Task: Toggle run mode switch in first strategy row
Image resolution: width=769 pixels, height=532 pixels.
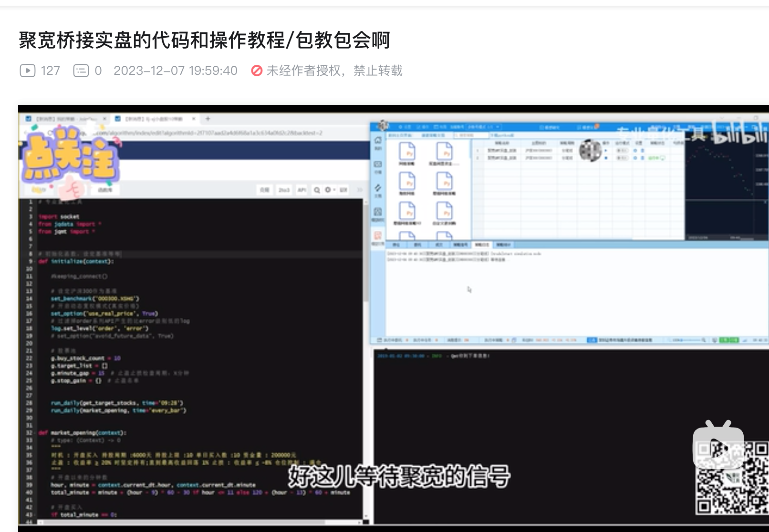Action: (x=622, y=151)
